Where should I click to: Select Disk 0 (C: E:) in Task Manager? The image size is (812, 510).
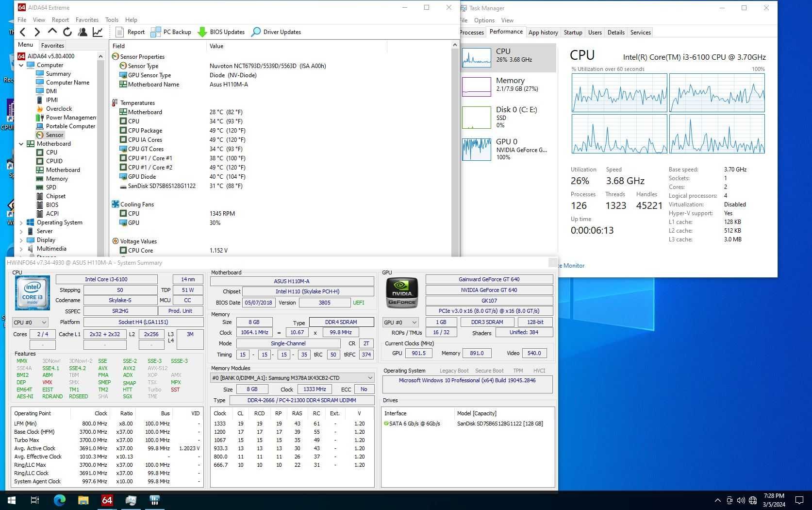click(x=508, y=117)
